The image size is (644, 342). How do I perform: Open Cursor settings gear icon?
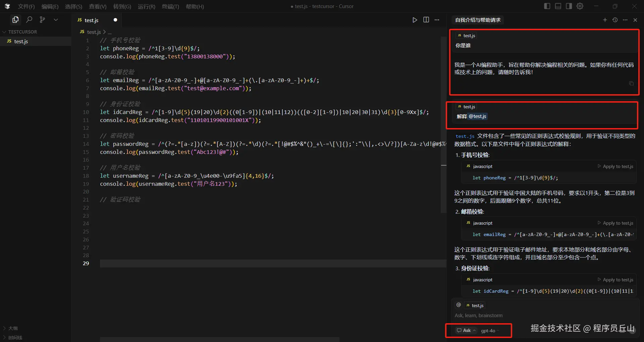tap(580, 6)
